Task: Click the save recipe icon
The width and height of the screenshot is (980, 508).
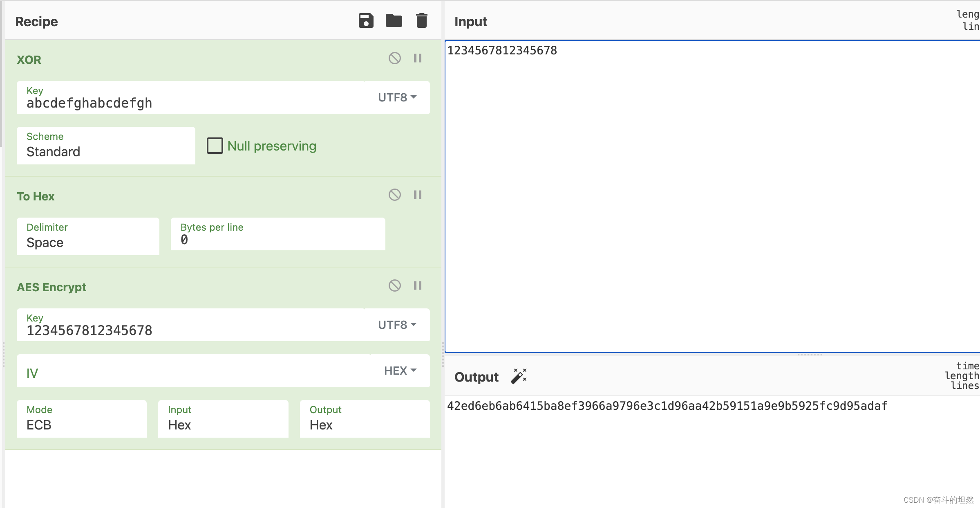Action: point(366,20)
